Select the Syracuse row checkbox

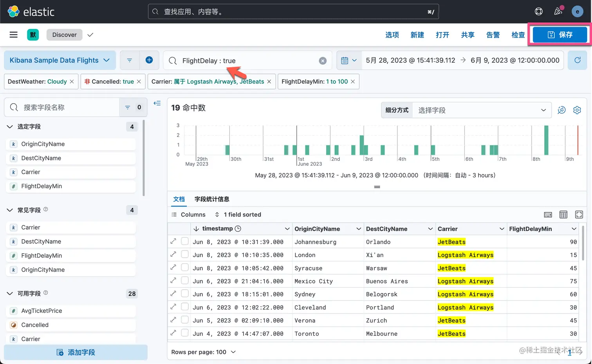click(x=185, y=267)
